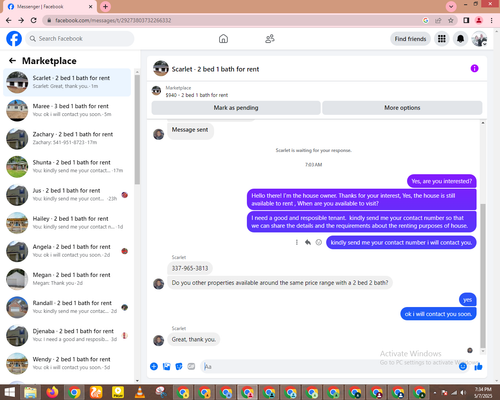Open the account profile picture menu

pos(479,39)
